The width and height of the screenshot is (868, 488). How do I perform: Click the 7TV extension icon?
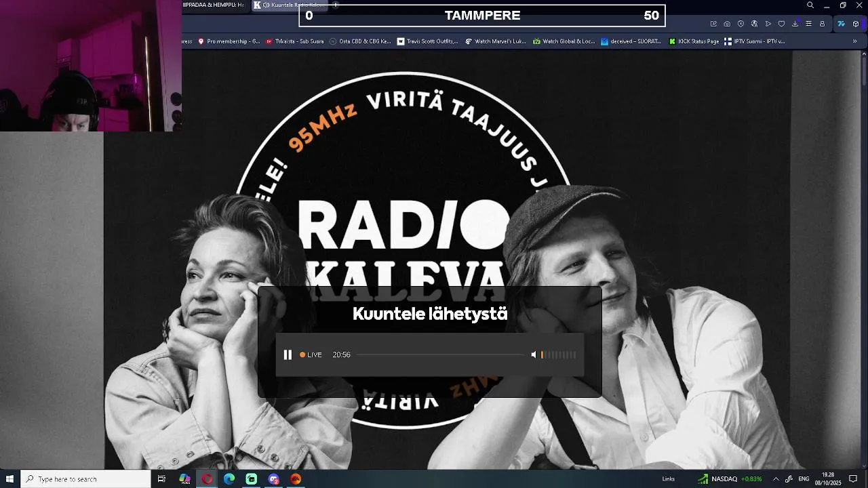click(841, 24)
